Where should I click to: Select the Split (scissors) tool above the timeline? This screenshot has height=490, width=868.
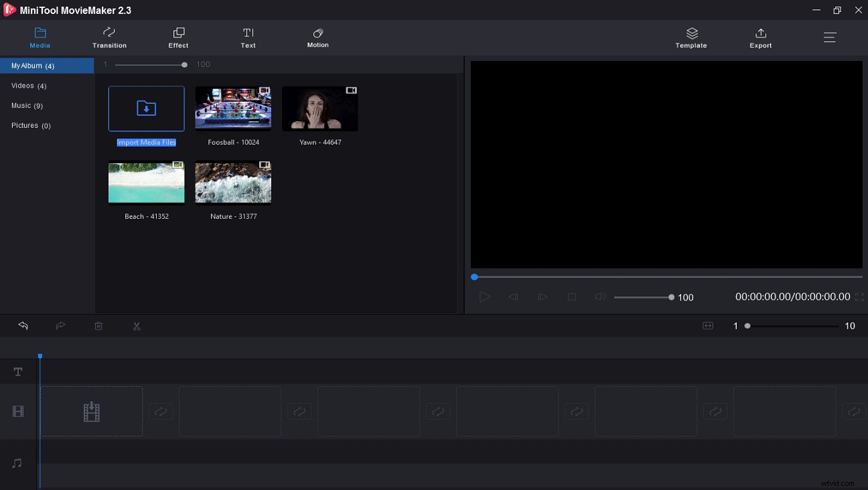coord(137,326)
